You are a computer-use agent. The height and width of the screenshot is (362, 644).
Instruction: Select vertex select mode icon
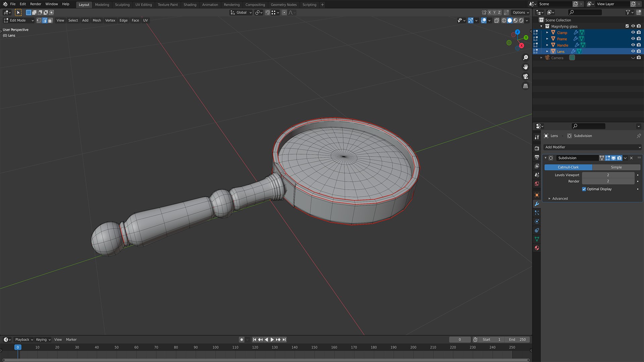39,20
